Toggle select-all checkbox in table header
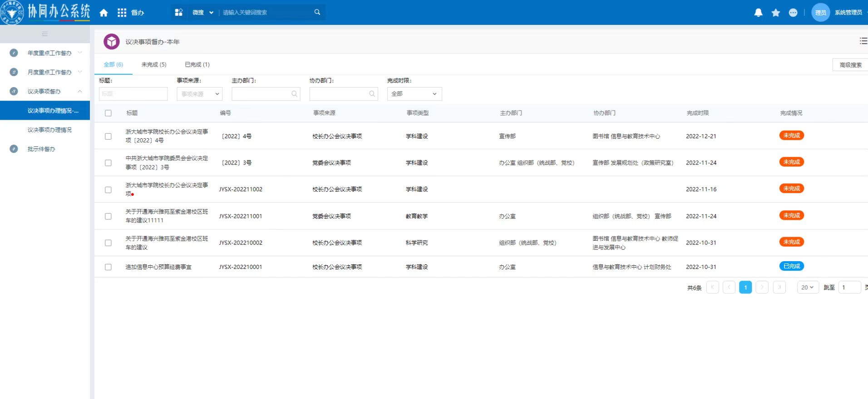The height and width of the screenshot is (399, 868). click(108, 113)
